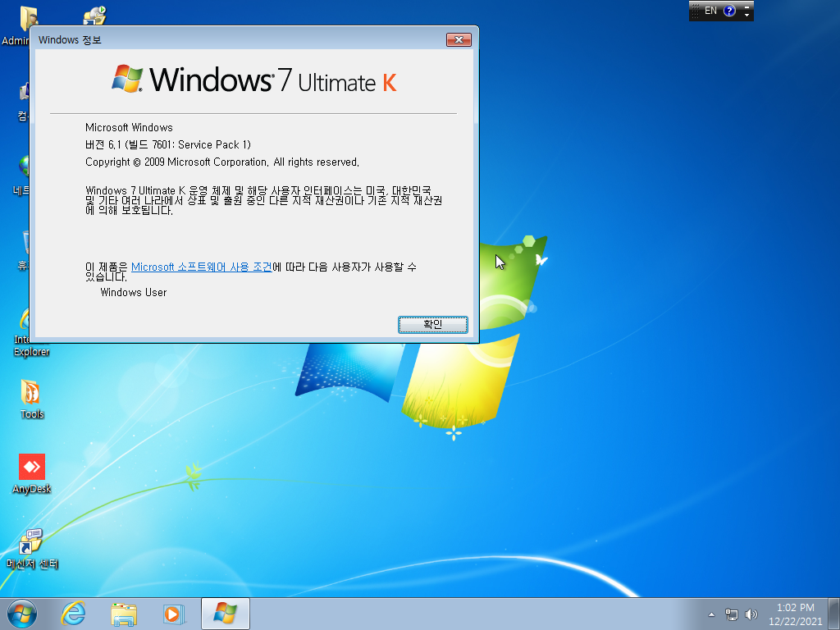
Task: Click the EN language bar indicator
Action: [710, 11]
